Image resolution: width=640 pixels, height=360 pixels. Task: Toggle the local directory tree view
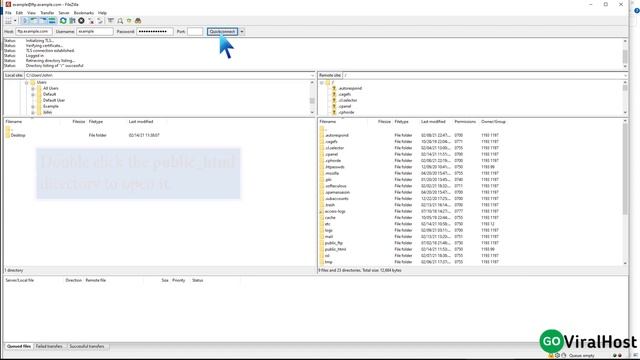click(34, 20)
